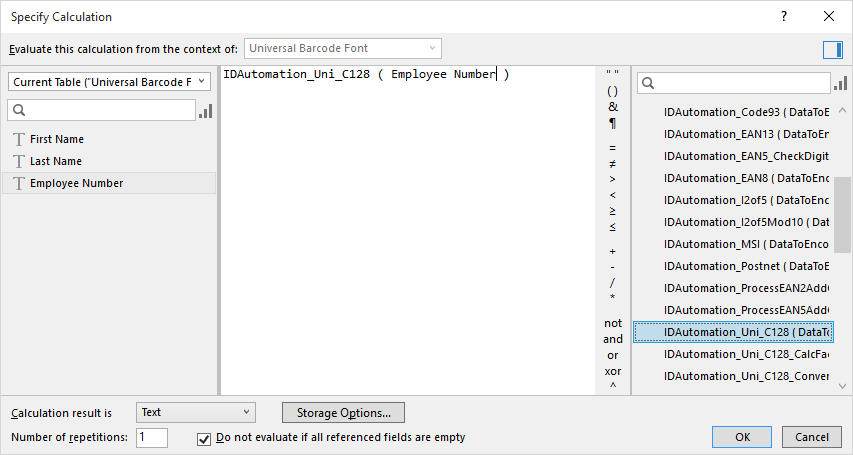Insert the minus operator
The image size is (853, 455).
click(x=613, y=267)
